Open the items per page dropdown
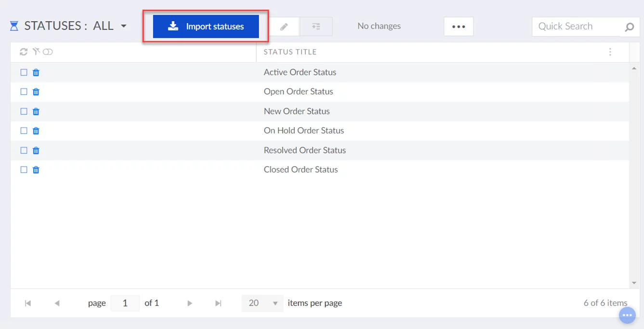This screenshot has width=644, height=329. click(x=263, y=303)
